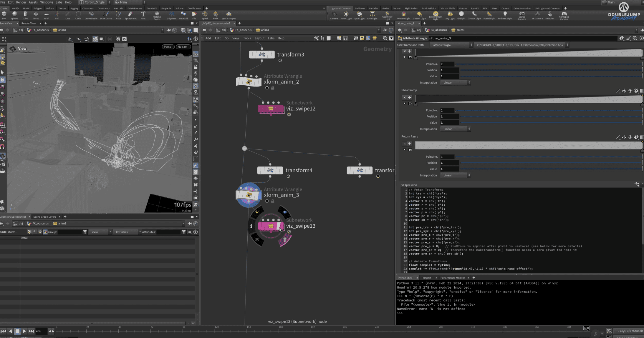
Task: Select the Grid shelf tool
Action: (x=47, y=15)
